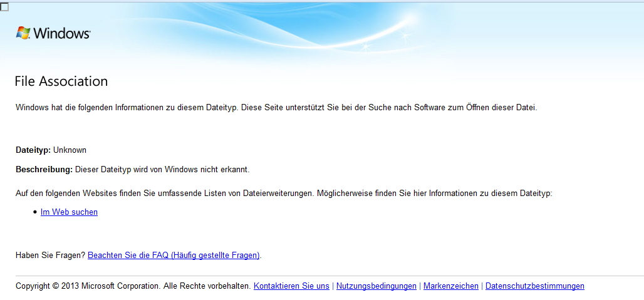Image resolution: width=644 pixels, height=300 pixels.
Task: Click the 'Dateityp:' label
Action: (33, 150)
